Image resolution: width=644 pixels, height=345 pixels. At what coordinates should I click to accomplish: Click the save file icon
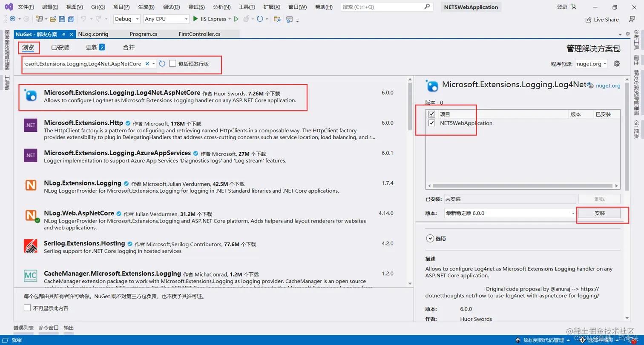pyautogui.click(x=62, y=19)
